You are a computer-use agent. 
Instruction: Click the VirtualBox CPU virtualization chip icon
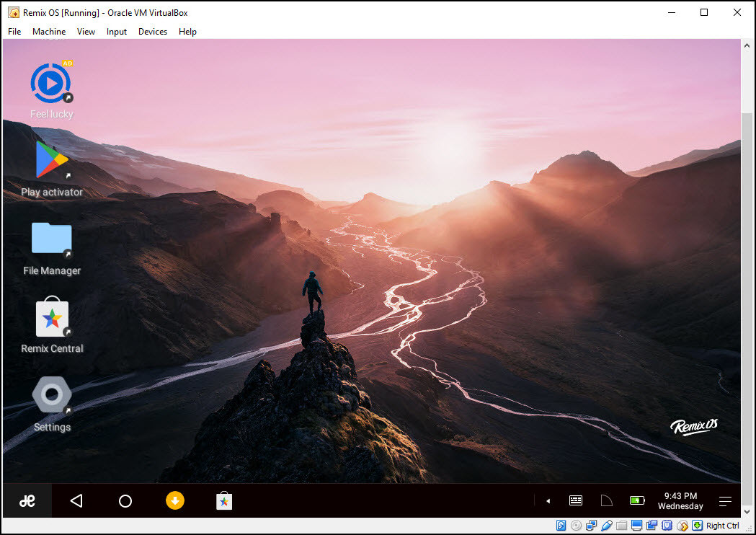(x=667, y=526)
